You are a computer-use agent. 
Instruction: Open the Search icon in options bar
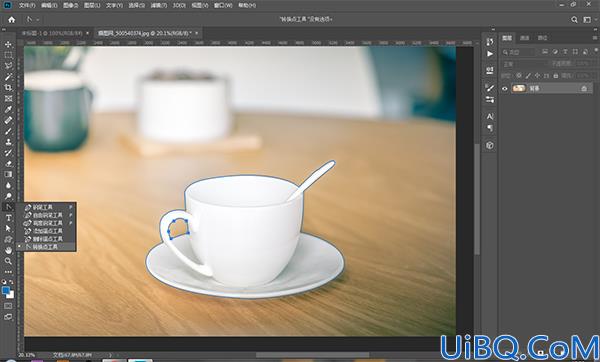(574, 19)
